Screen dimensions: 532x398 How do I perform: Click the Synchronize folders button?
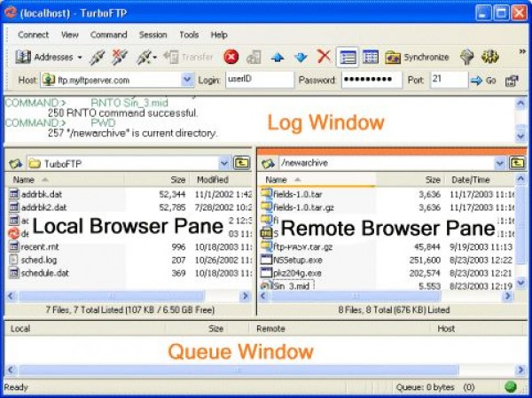click(417, 57)
